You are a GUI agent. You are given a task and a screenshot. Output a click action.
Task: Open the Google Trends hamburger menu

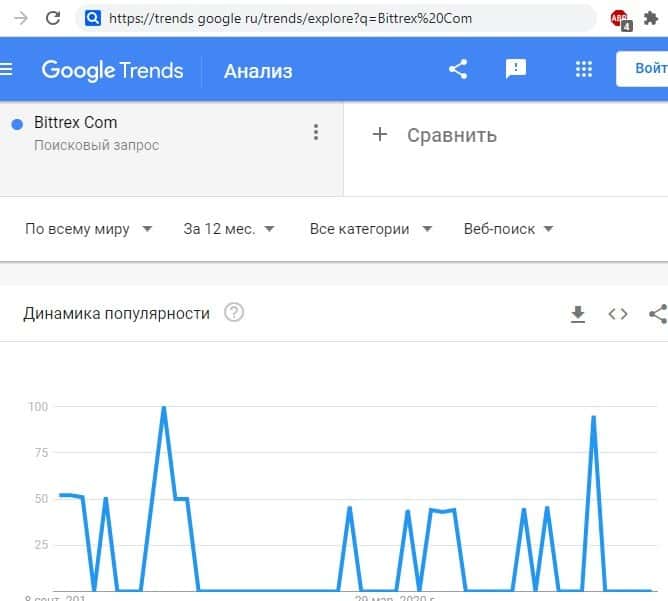[x=7, y=70]
